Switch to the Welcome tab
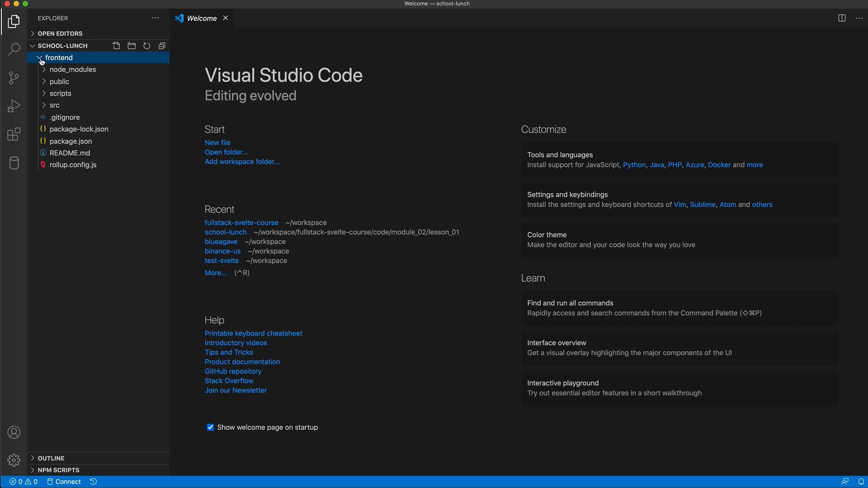The height and width of the screenshot is (488, 868). (202, 18)
